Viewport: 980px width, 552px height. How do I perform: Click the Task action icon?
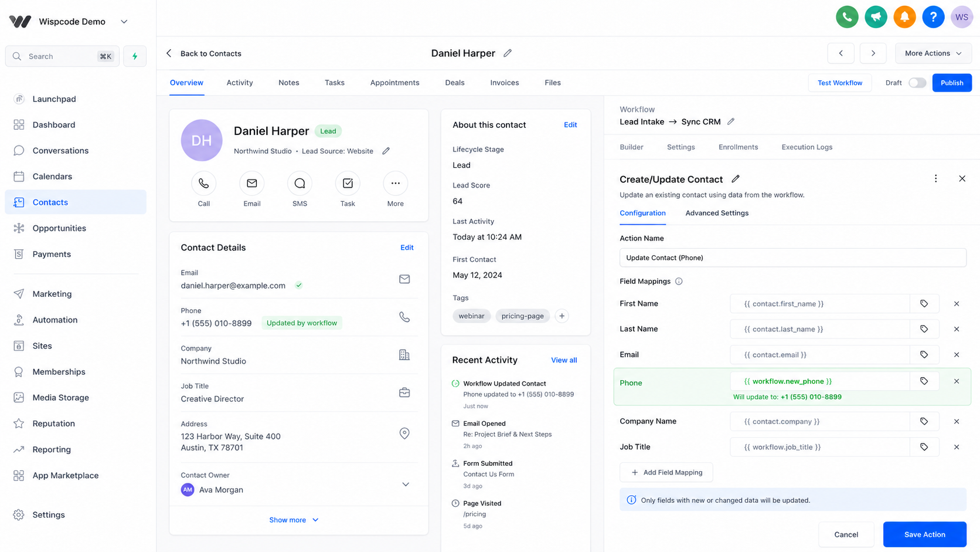348,184
